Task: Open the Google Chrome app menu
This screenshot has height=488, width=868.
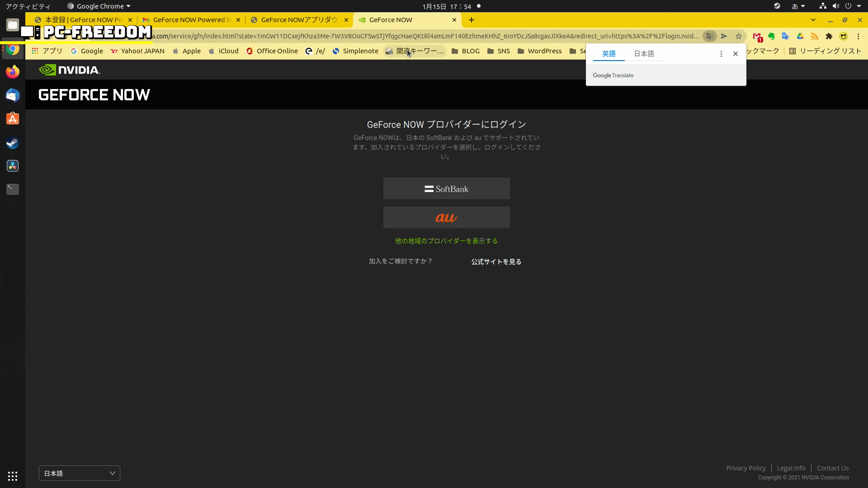Action: coord(99,6)
